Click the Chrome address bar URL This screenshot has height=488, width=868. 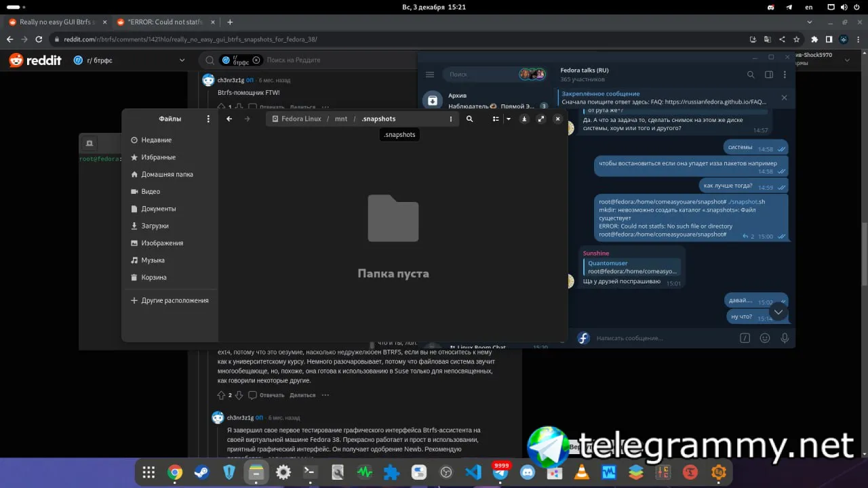191,39
